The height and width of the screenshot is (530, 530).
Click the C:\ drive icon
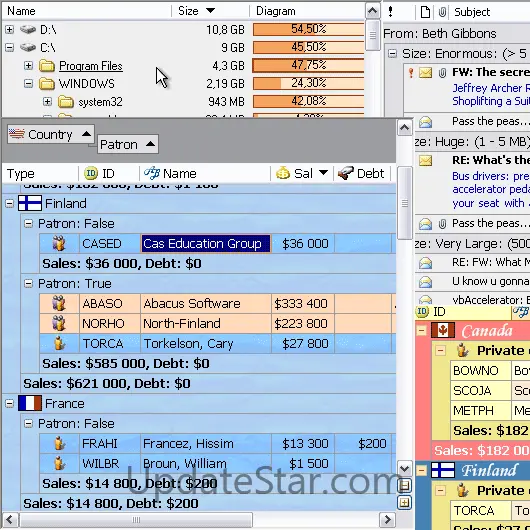[28, 48]
